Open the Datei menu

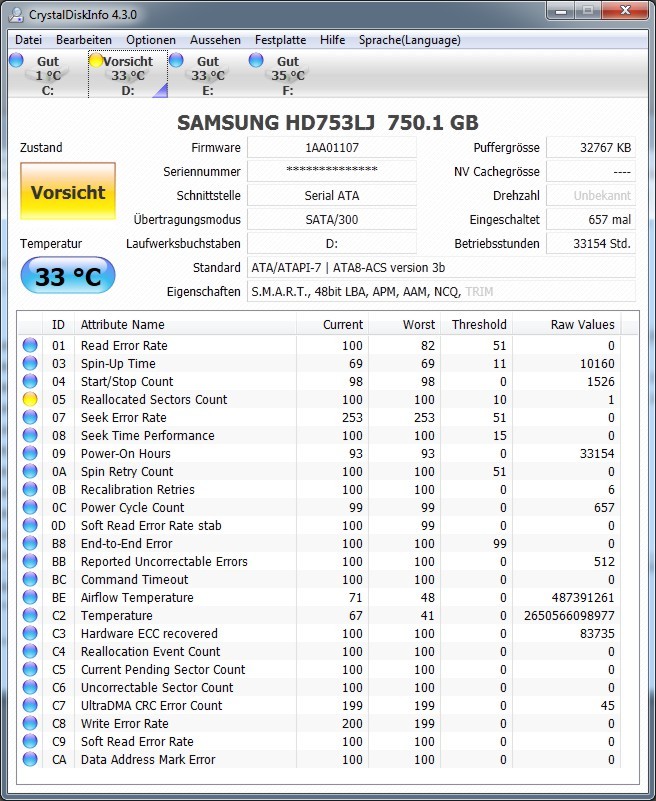coord(28,40)
